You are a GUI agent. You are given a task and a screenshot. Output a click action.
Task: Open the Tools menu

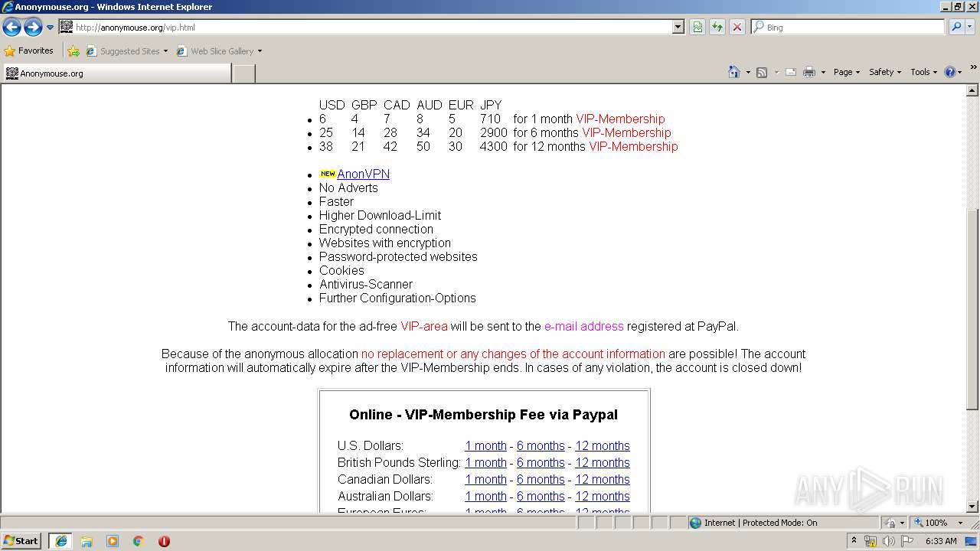click(924, 72)
